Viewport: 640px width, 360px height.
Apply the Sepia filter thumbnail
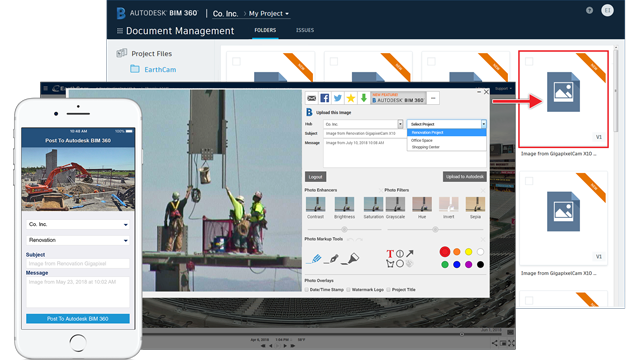tap(475, 204)
